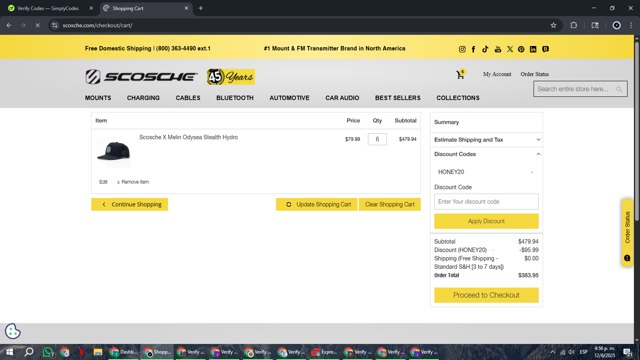The height and width of the screenshot is (360, 640).
Task: Open a new browser tab
Action: pos(200,8)
